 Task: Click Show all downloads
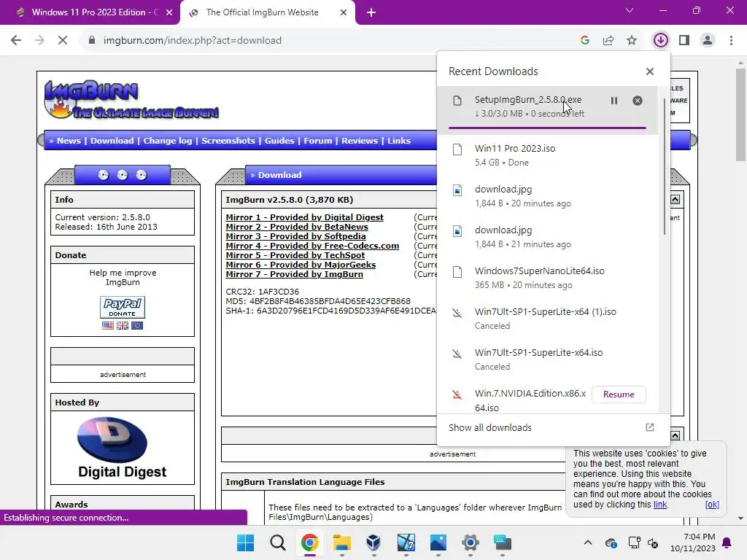pos(489,427)
